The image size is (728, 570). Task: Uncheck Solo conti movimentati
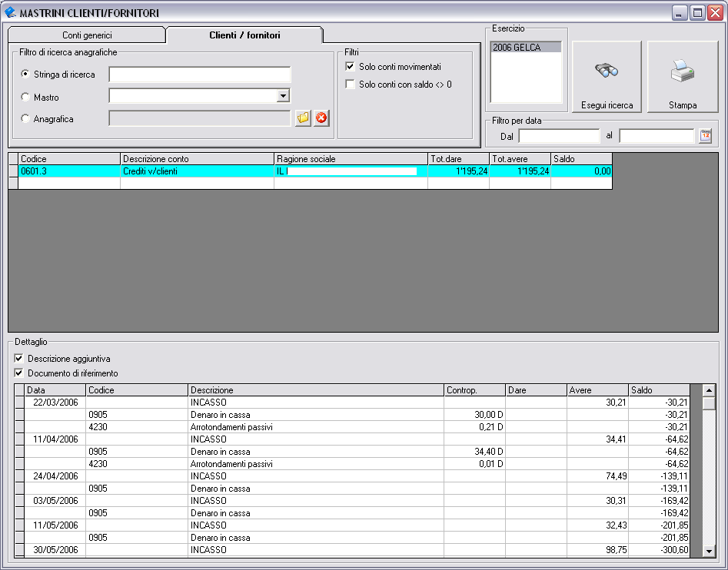[351, 67]
